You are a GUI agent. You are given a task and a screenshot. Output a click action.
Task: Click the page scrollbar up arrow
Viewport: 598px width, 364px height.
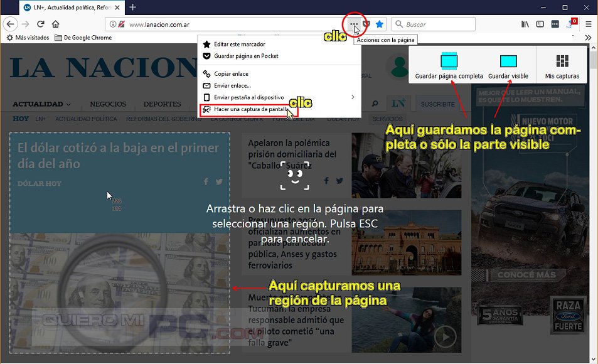594,48
